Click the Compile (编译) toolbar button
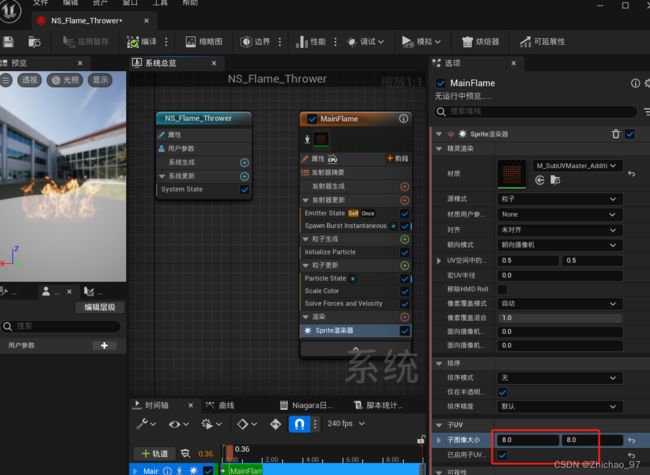 (x=141, y=41)
